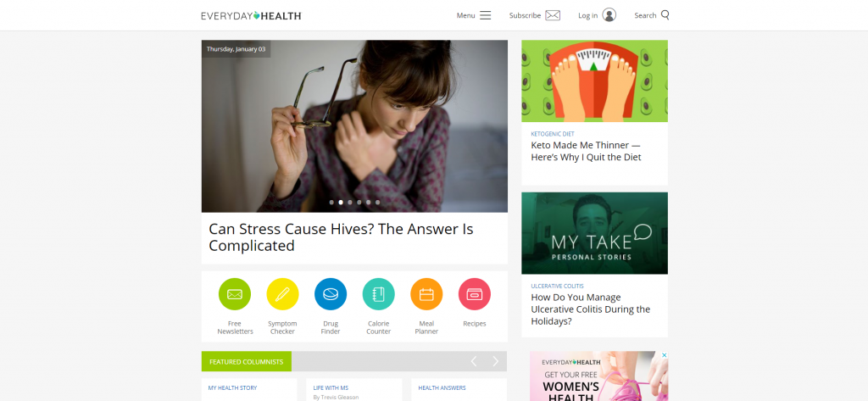
Task: Select the last hero carousel dot
Action: pos(377,202)
